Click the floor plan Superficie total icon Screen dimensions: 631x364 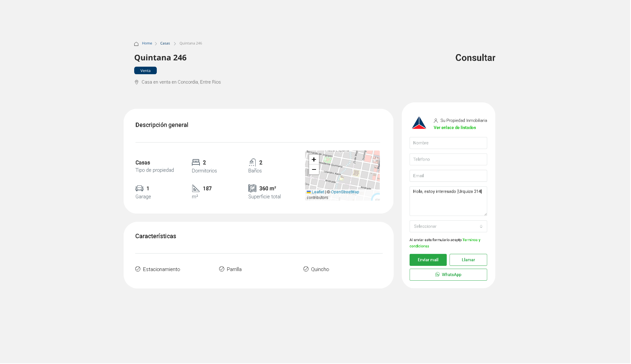coord(252,189)
